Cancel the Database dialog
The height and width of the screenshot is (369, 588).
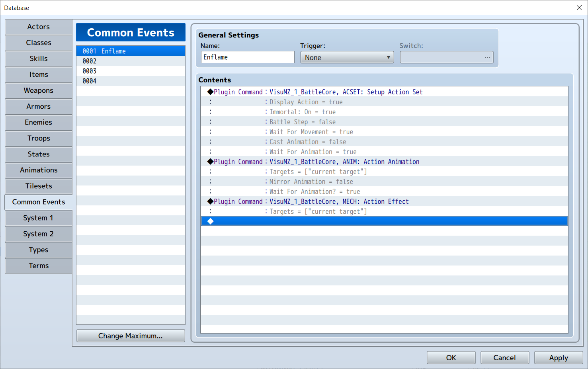coord(504,357)
